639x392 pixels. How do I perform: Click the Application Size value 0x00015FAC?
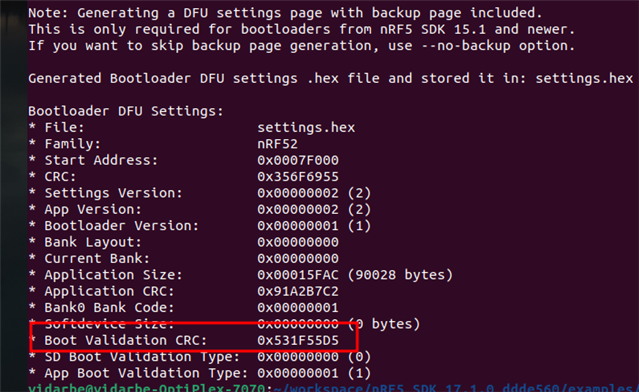(298, 275)
